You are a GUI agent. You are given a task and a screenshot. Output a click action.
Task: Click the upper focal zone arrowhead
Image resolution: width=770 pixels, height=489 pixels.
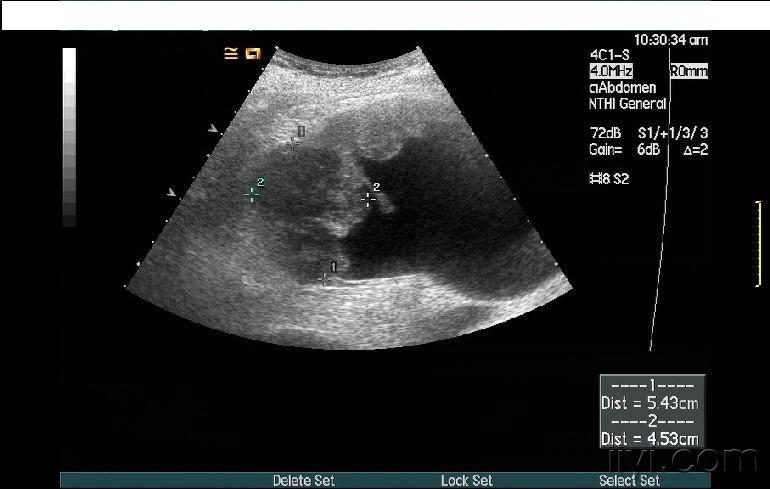click(x=212, y=129)
